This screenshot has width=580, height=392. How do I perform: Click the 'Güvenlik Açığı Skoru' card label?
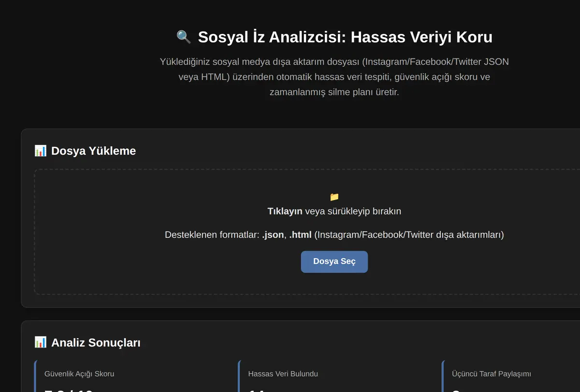coord(79,374)
